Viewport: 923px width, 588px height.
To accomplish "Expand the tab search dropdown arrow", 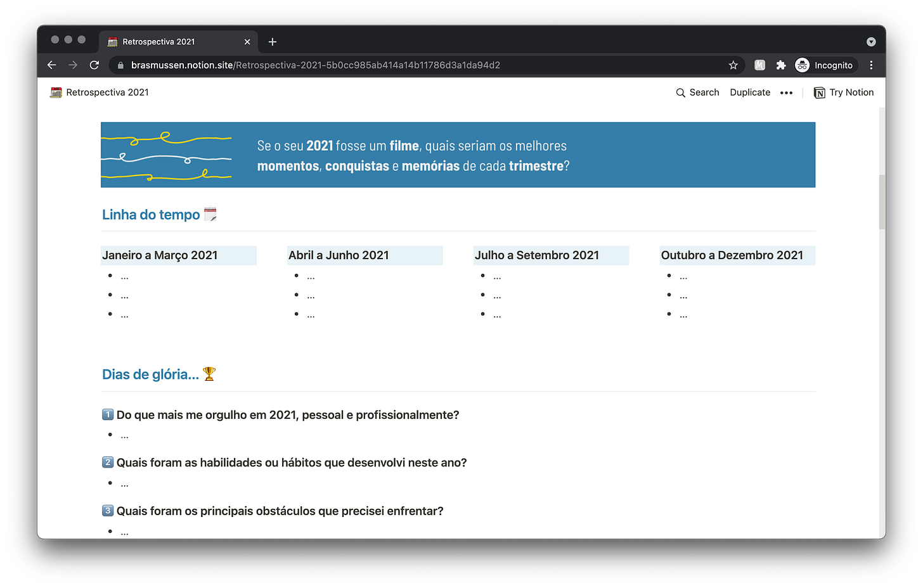I will [871, 42].
